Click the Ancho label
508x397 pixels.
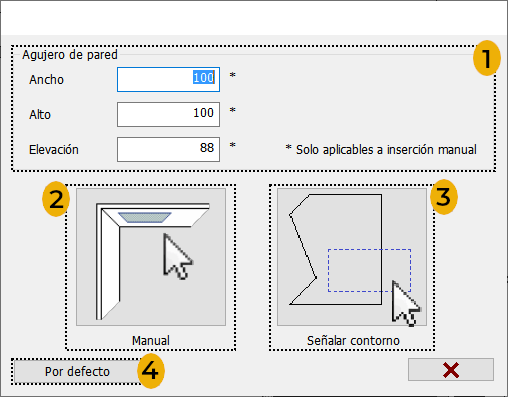46,80
